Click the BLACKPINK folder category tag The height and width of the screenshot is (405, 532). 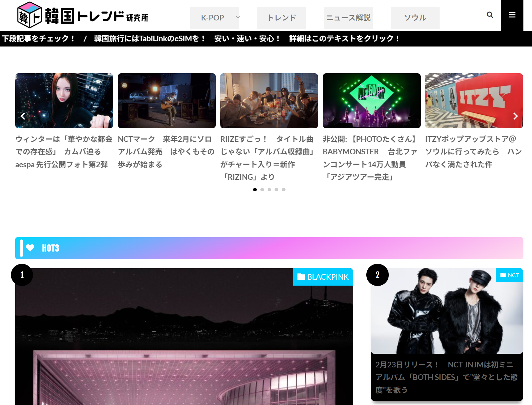click(323, 277)
